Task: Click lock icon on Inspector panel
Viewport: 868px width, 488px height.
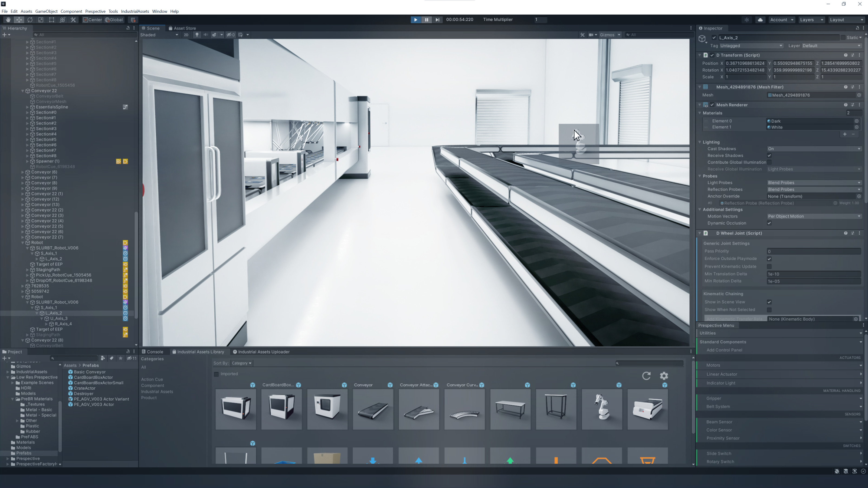Action: pyautogui.click(x=857, y=28)
